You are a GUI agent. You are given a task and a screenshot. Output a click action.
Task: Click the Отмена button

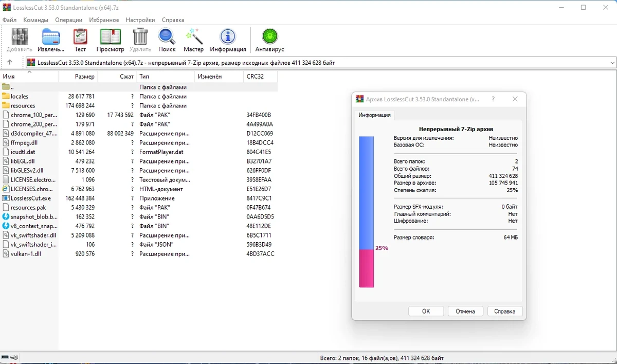tap(465, 311)
